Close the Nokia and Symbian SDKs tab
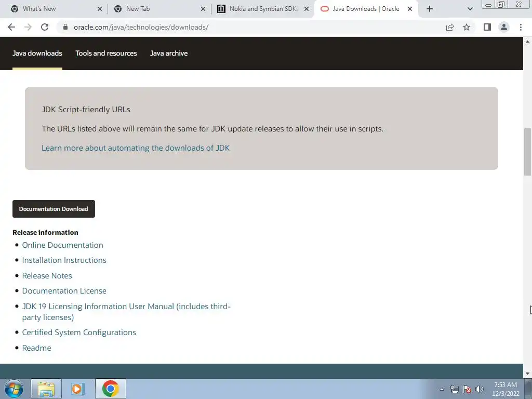This screenshot has width=532, height=399. (307, 9)
